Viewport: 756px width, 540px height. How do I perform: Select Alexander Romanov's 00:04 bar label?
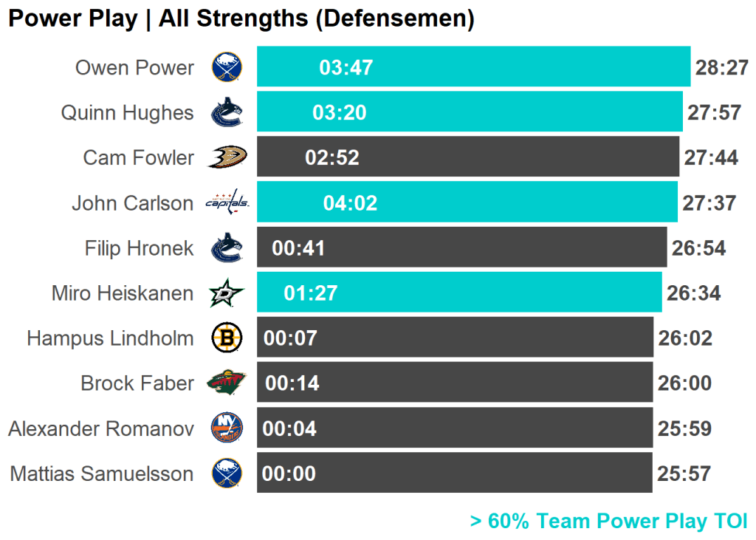[289, 428]
